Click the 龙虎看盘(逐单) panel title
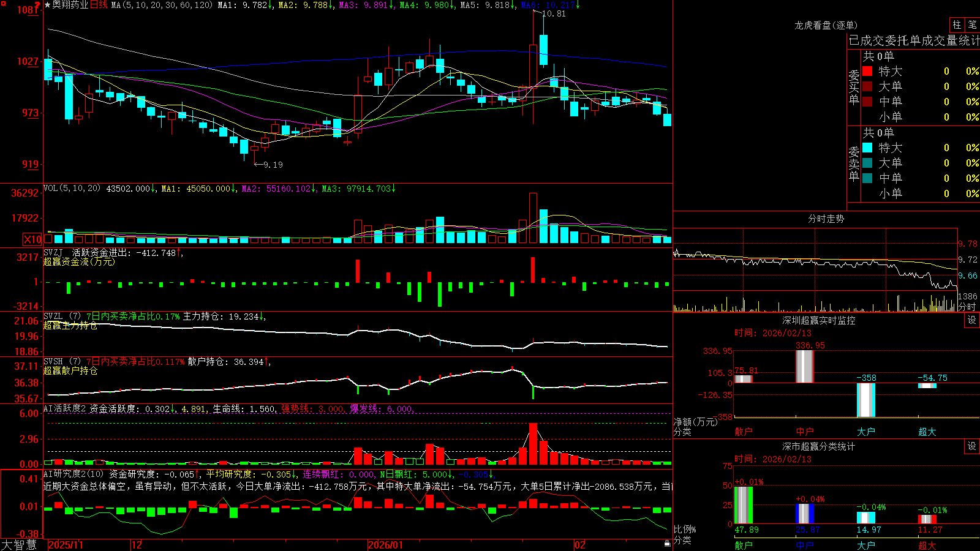 [826, 25]
